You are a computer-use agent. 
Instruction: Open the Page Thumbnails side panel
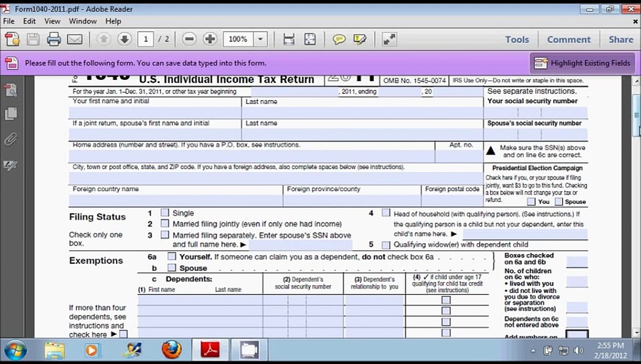(x=11, y=90)
